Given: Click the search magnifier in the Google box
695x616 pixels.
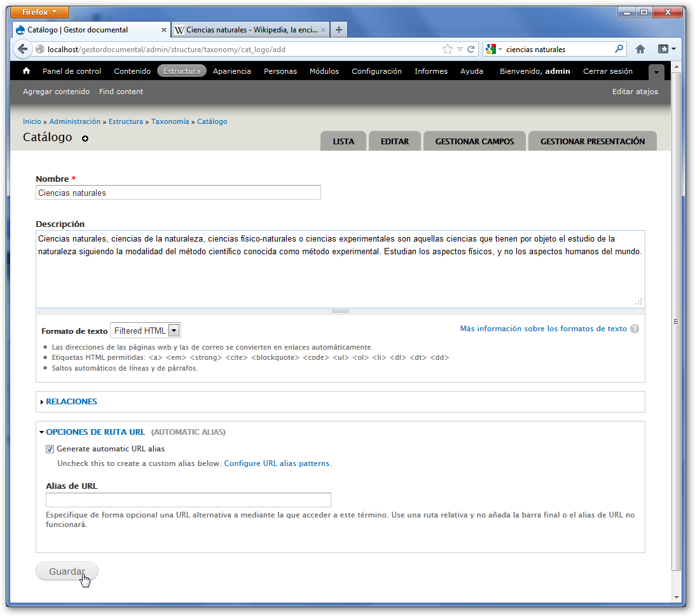Looking at the screenshot, I should pos(619,49).
